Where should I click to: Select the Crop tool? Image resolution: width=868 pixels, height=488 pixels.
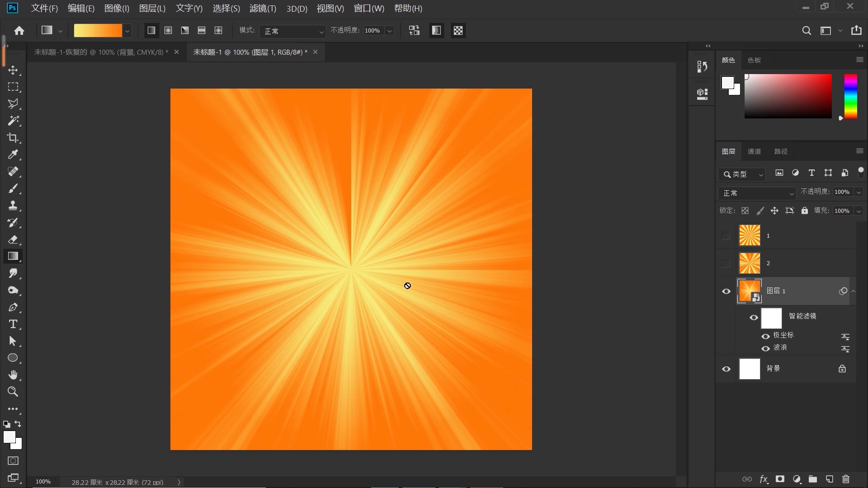coord(13,138)
